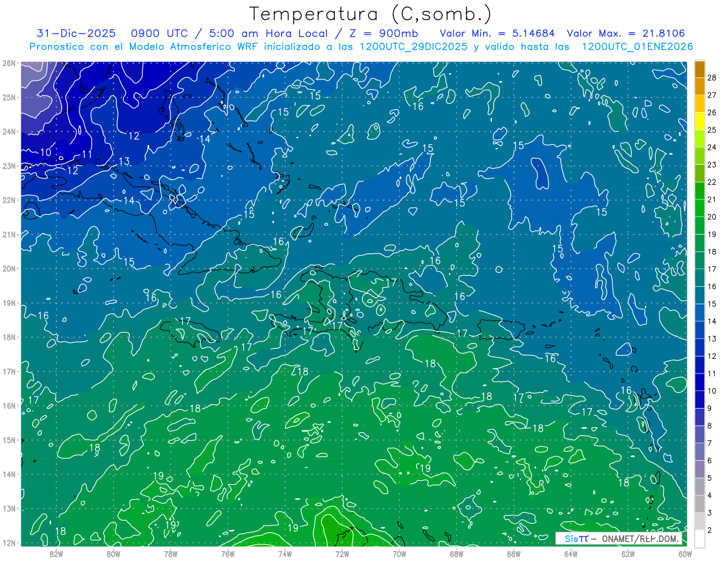Click the "18N" latitude axis label
This screenshot has width=728, height=562.
(8, 337)
